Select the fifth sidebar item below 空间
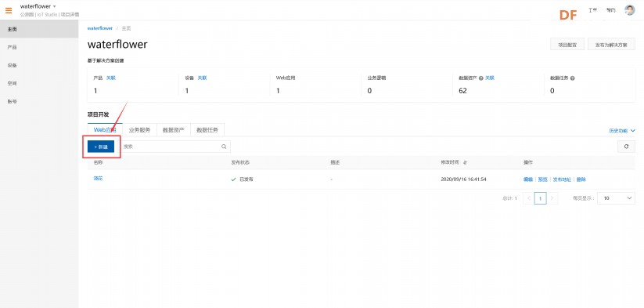This screenshot has width=644, height=308. pyautogui.click(x=39, y=102)
